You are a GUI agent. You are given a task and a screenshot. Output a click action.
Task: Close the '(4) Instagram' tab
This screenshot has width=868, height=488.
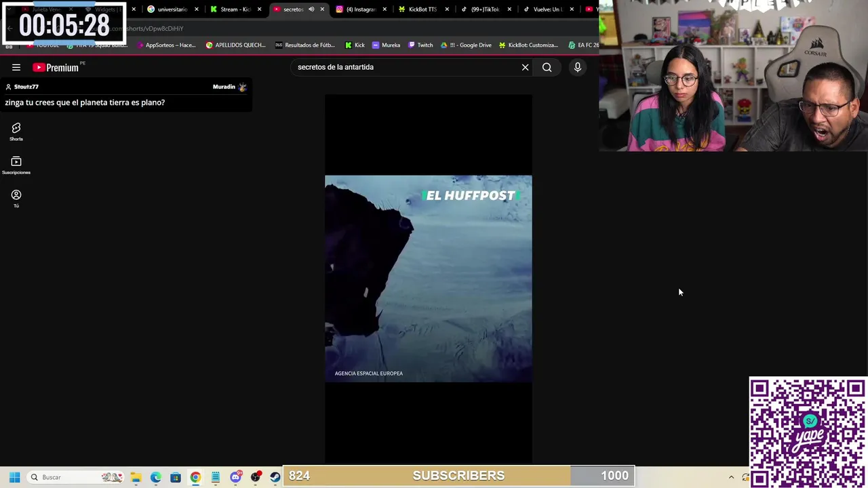point(384,9)
